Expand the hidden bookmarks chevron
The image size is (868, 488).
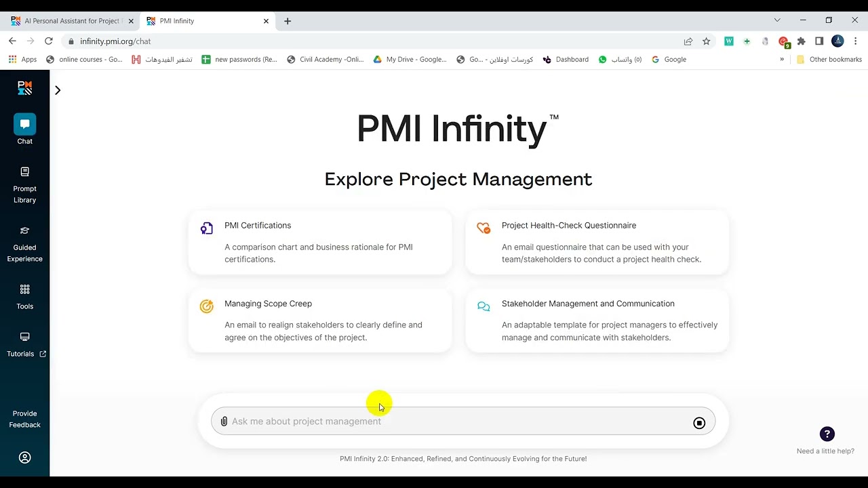782,60
